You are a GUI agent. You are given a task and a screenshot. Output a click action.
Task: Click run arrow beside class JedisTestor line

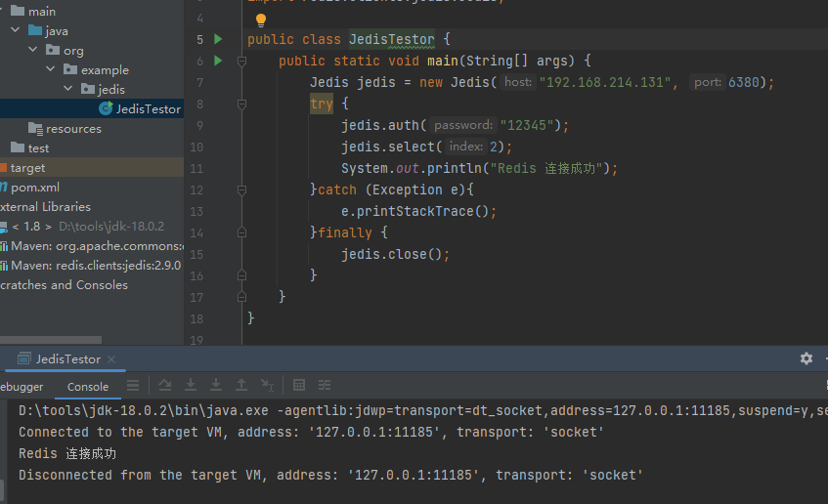coord(219,39)
